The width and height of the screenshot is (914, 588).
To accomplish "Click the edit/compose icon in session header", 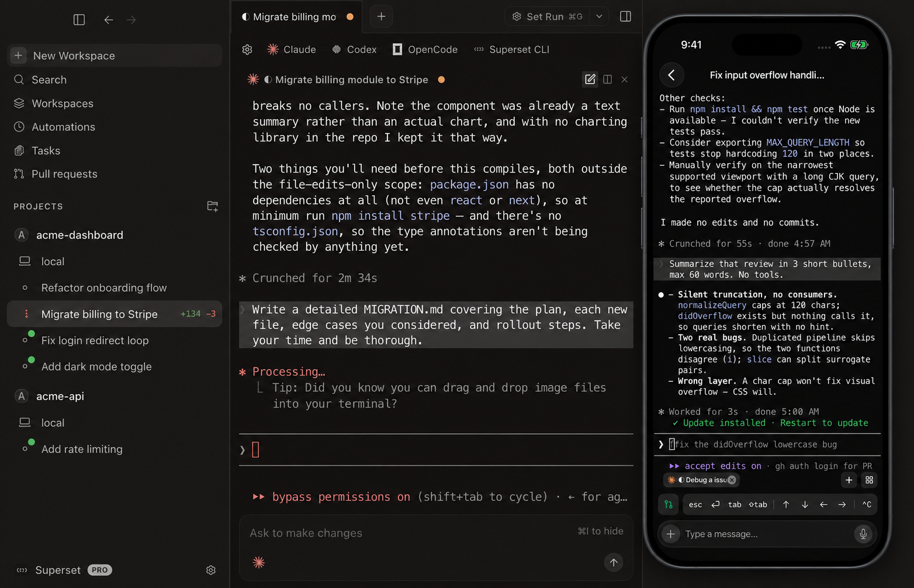I will (x=590, y=79).
